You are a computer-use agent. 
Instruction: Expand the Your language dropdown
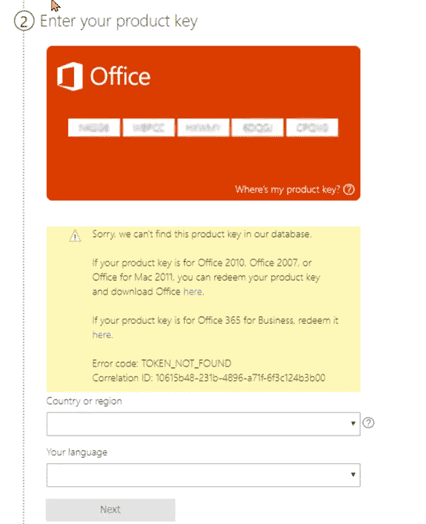203,475
